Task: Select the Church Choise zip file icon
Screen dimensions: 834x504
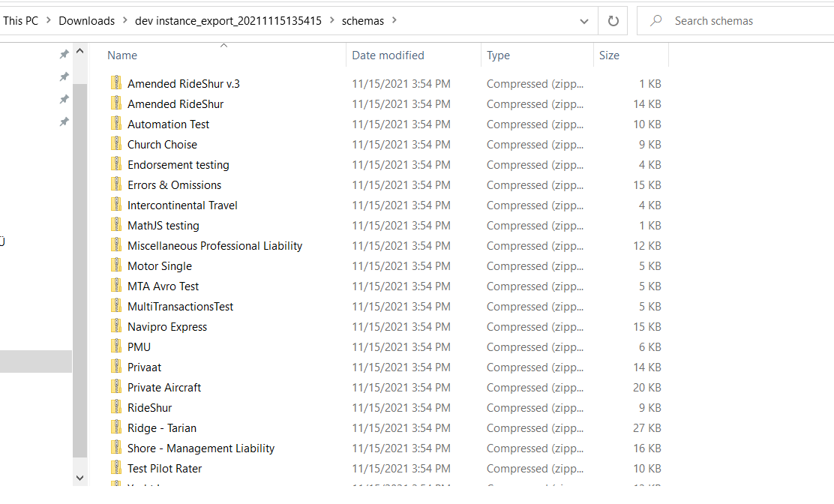Action: tap(116, 144)
